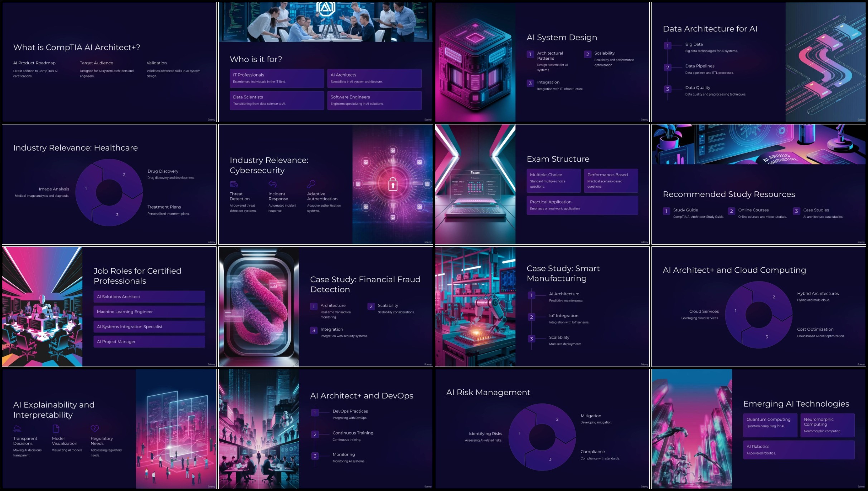Screen dimensions: 868x491
Task: Click number 1 badge in Financial Fraud Detection
Action: tap(314, 306)
